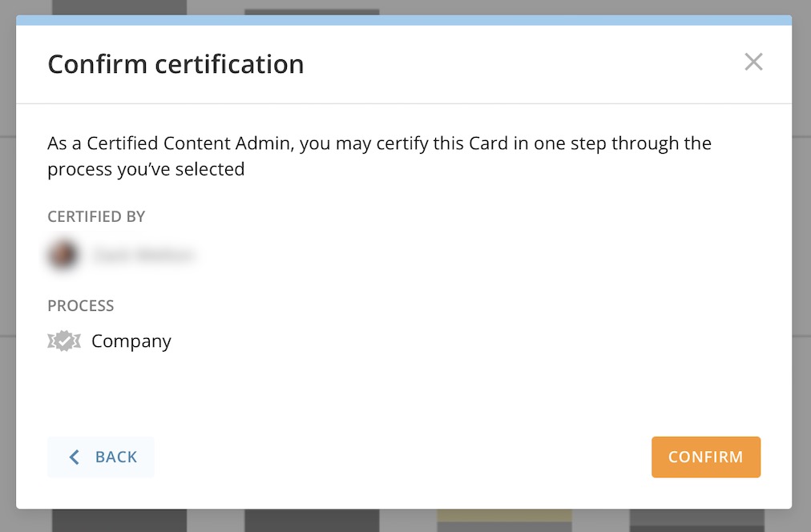Click the PROCESS section heading
811x532 pixels.
click(x=81, y=305)
